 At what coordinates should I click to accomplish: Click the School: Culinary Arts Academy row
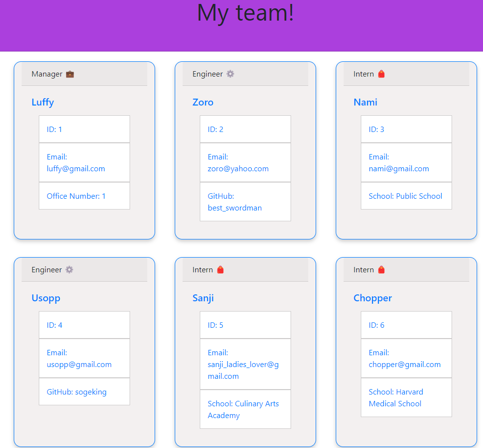(x=245, y=409)
